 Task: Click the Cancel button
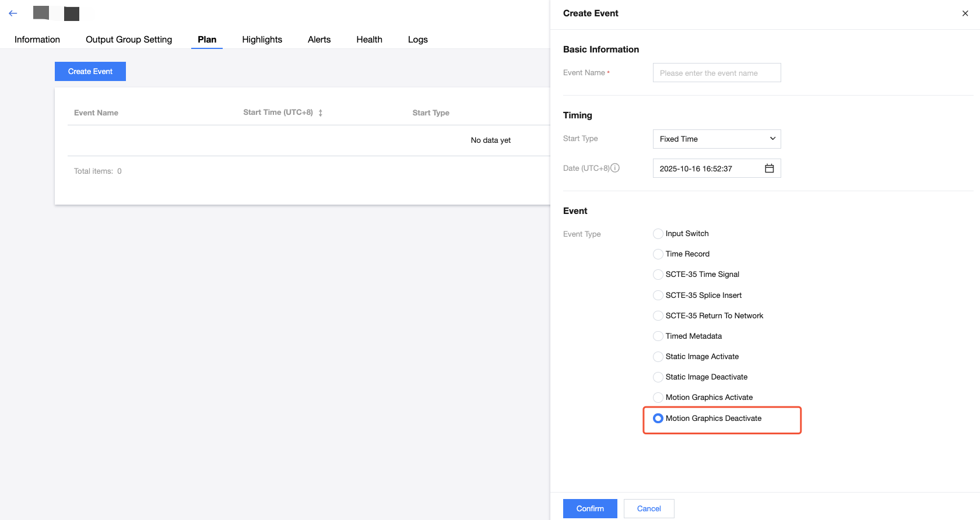coord(648,508)
